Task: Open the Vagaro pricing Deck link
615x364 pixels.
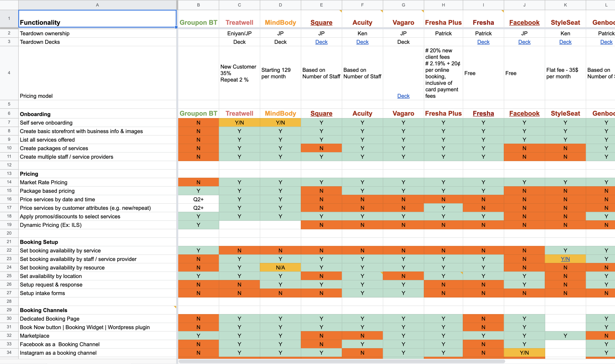Action: 403,96
